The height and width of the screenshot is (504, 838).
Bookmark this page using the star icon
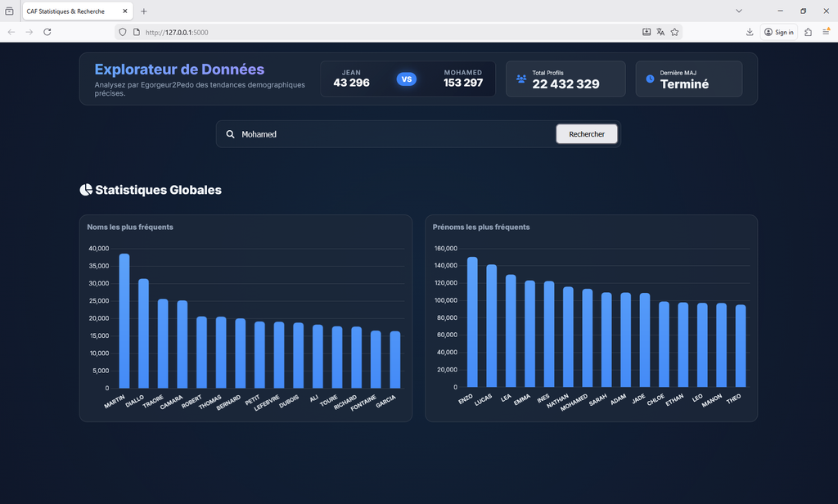click(674, 32)
